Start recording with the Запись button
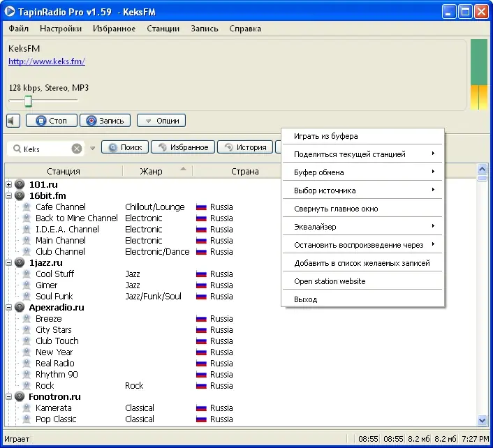The width and height of the screenshot is (493, 448). click(x=105, y=121)
